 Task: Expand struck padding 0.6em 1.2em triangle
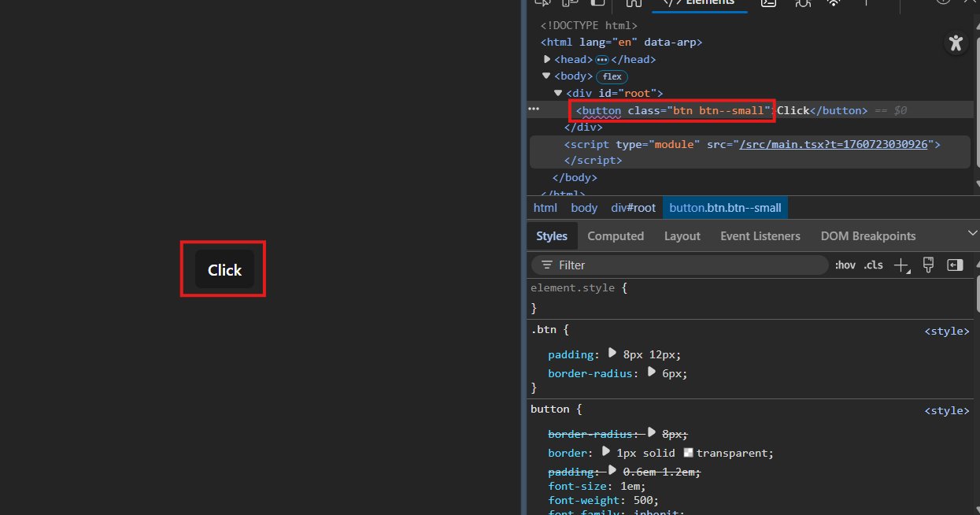[612, 470]
